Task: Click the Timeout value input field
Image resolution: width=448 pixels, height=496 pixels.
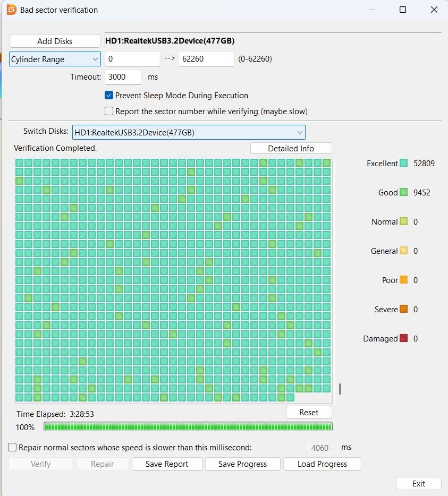Action: pos(123,77)
